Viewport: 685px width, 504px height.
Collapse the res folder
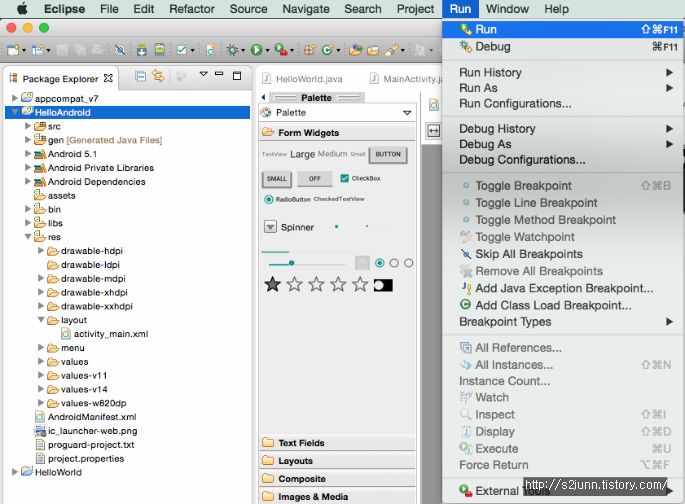tap(28, 237)
